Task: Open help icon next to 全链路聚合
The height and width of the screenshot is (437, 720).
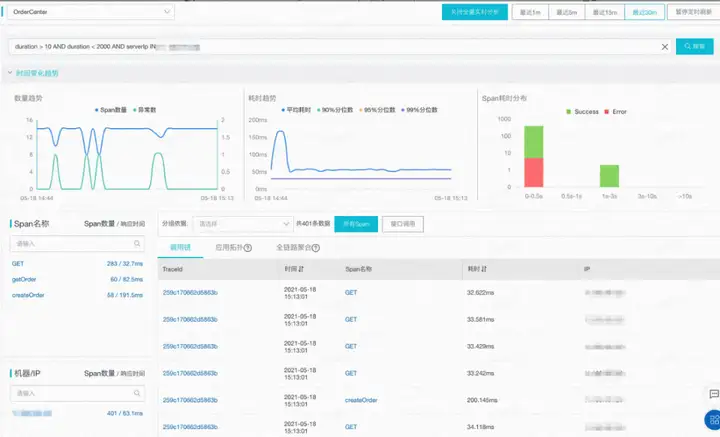Action: 315,248
